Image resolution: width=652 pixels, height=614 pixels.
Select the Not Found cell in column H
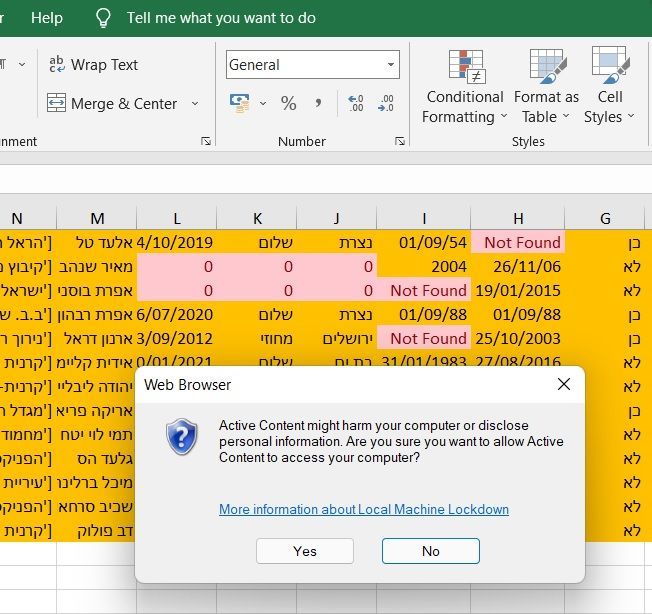[518, 242]
